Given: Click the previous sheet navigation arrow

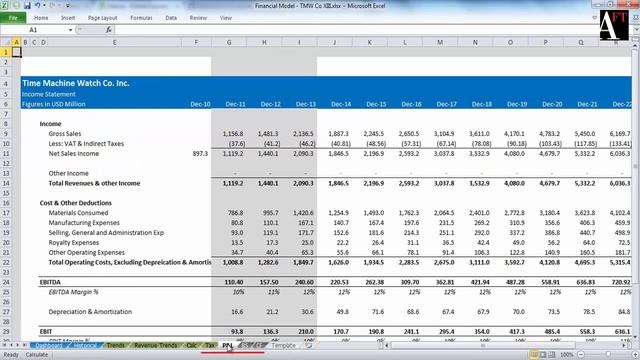Looking at the screenshot, I should tap(11, 346).
